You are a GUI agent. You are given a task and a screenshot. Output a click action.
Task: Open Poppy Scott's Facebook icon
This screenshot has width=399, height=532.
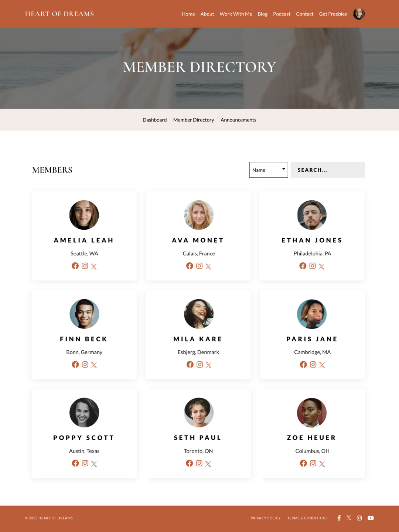[x=75, y=463]
